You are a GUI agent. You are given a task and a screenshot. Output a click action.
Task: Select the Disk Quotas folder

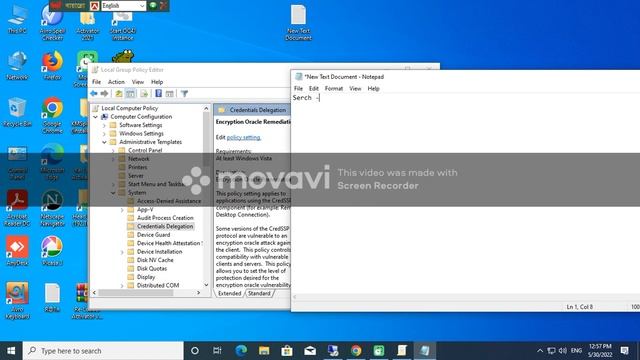tap(152, 269)
